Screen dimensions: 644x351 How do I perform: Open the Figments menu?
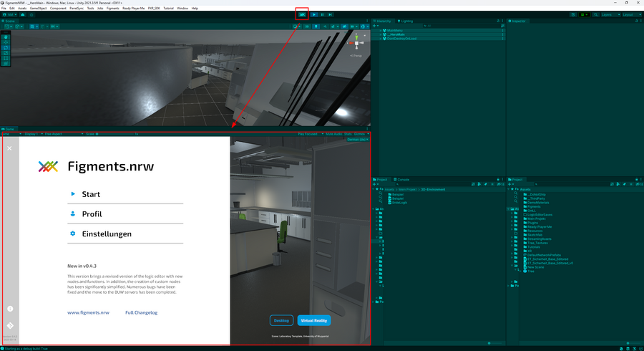pyautogui.click(x=112, y=8)
